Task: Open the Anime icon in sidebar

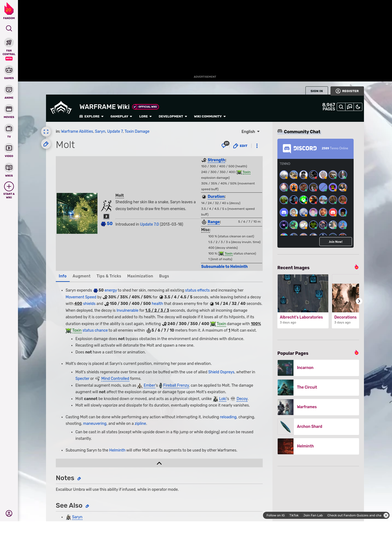Action: (x=9, y=90)
